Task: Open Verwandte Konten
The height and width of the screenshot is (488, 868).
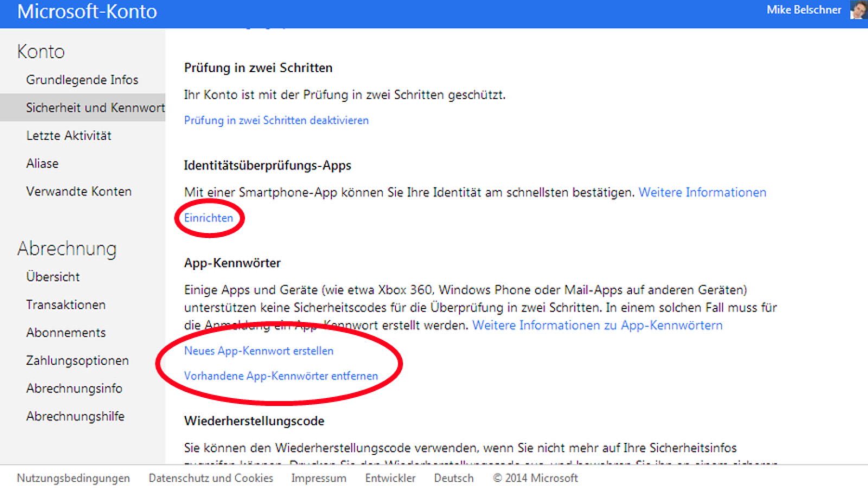Action: pos(79,191)
